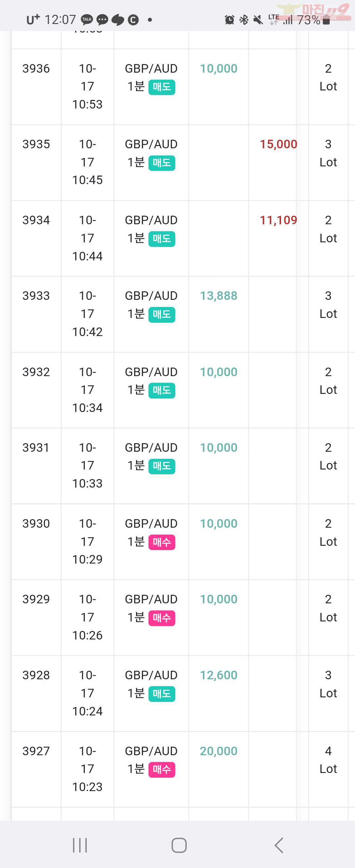This screenshot has height=868, width=355.
Task: Tap the alarm clock status icon
Action: pos(229,20)
